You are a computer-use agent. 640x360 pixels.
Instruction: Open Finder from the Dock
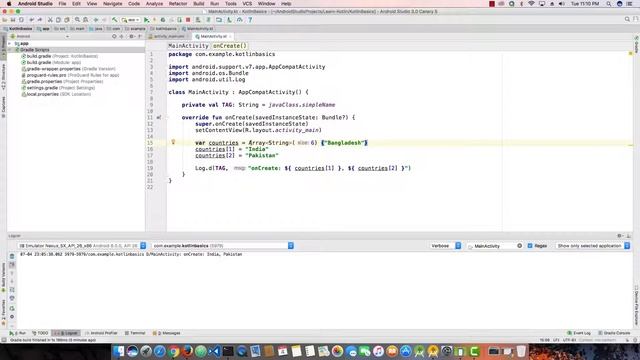118,351
